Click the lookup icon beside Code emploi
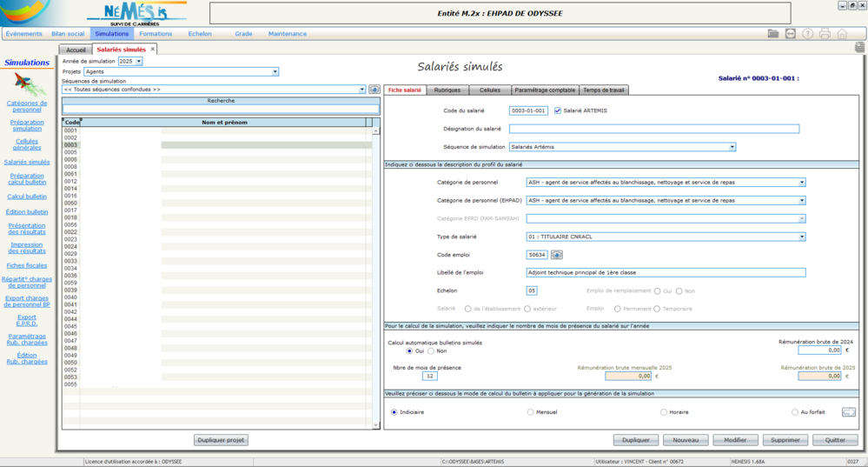This screenshot has width=868, height=467. coord(558,255)
